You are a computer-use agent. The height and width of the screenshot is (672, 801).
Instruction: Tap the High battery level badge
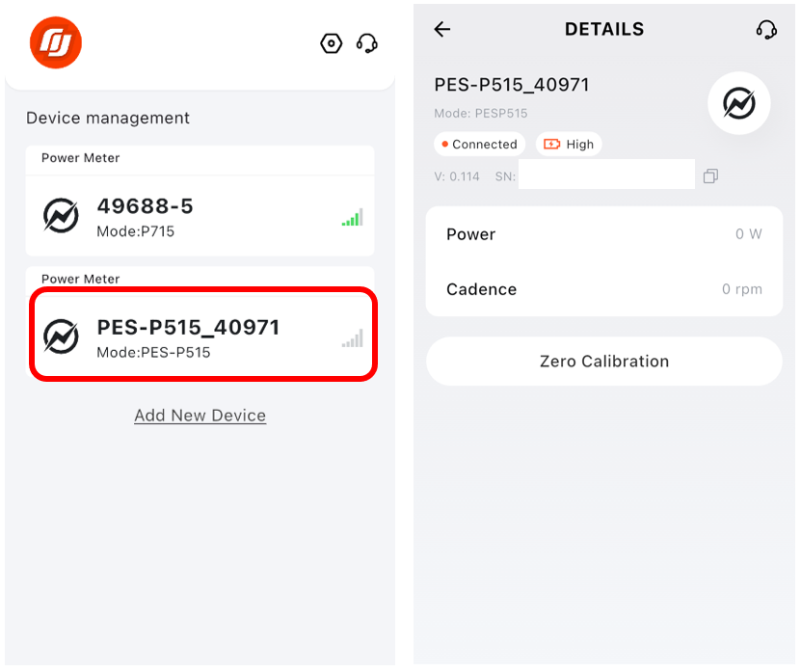pyautogui.click(x=569, y=144)
